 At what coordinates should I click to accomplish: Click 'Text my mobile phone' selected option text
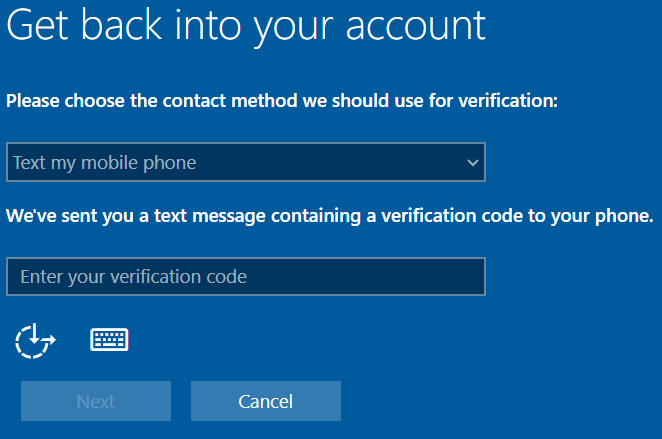tap(105, 163)
